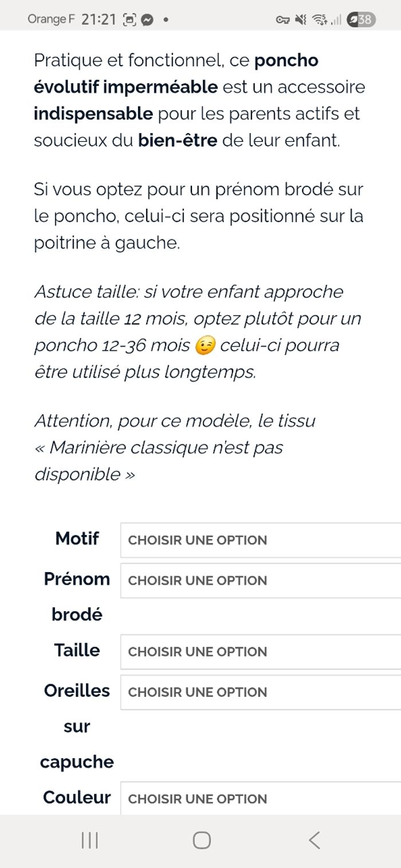Expand the Taille size dropdown
401x868 pixels.
[261, 652]
